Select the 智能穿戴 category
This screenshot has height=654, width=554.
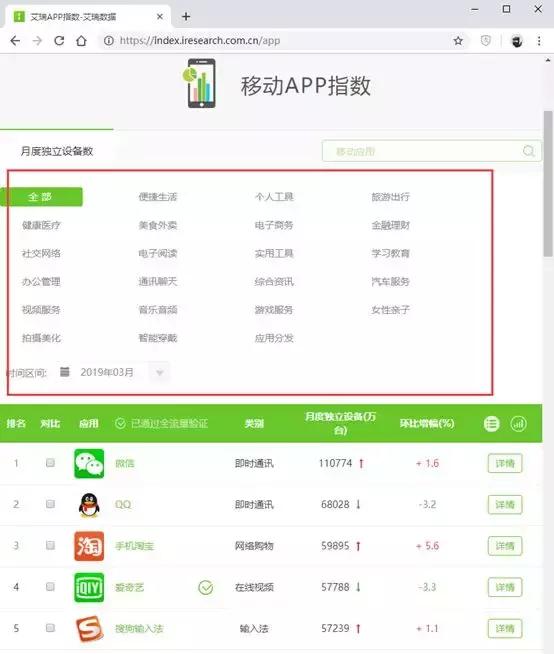coord(158,338)
